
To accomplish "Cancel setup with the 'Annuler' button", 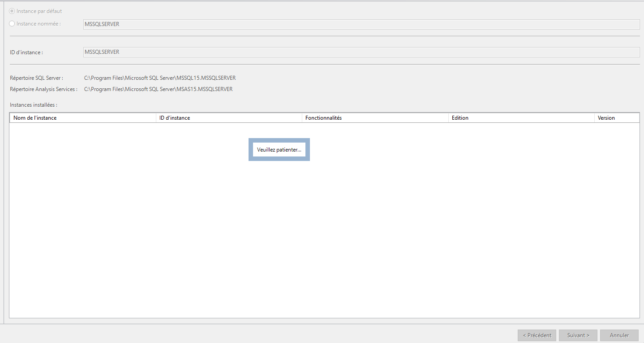I will tap(619, 335).
